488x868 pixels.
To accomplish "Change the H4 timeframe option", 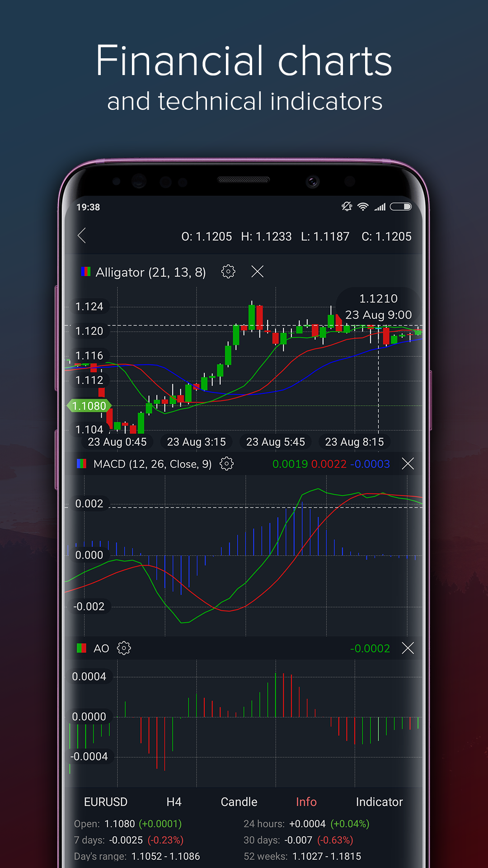I will pyautogui.click(x=174, y=802).
